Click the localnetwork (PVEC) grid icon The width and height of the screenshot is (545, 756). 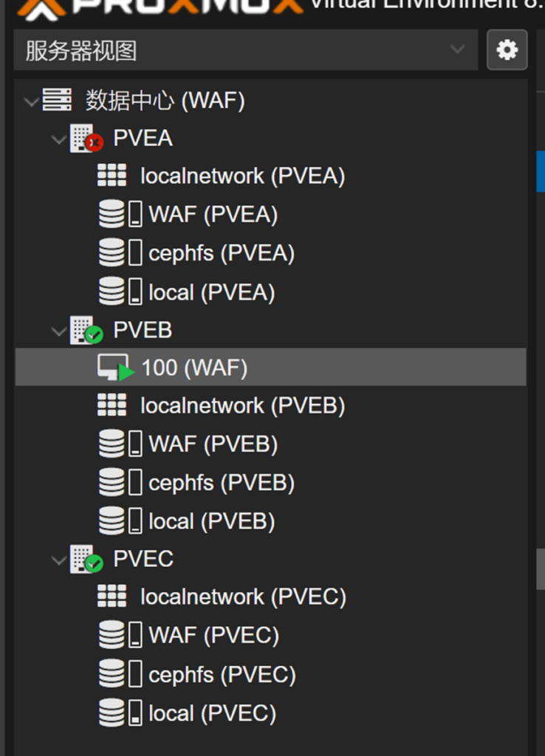[x=112, y=596]
